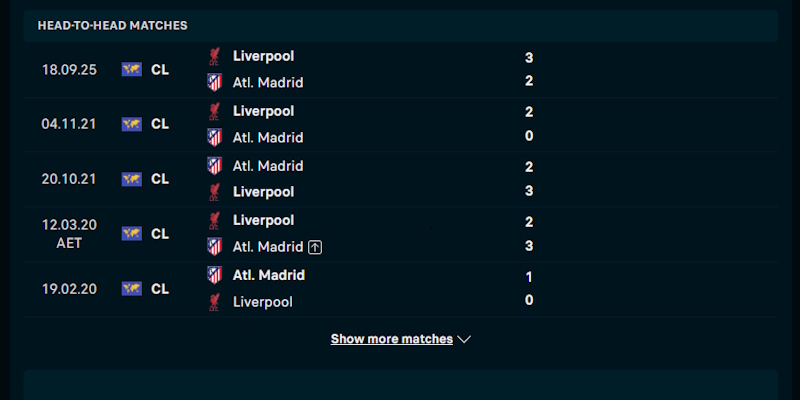
Task: Open the 12.03.20 AET match row
Action: pos(401,234)
